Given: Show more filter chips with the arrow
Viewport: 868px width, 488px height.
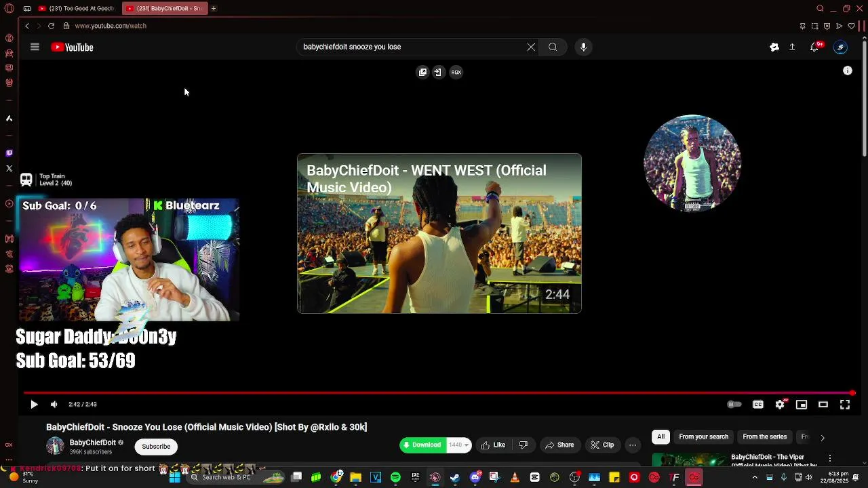Looking at the screenshot, I should pos(823,438).
